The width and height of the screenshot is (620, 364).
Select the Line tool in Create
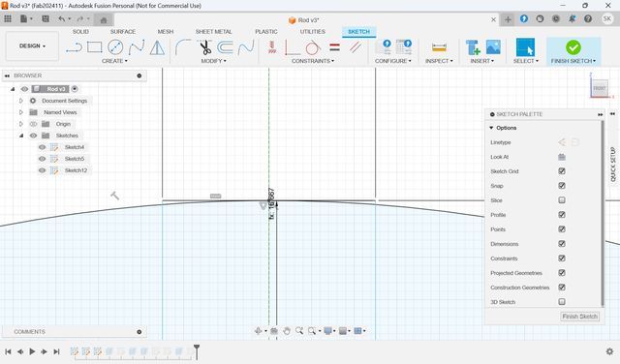coord(74,47)
